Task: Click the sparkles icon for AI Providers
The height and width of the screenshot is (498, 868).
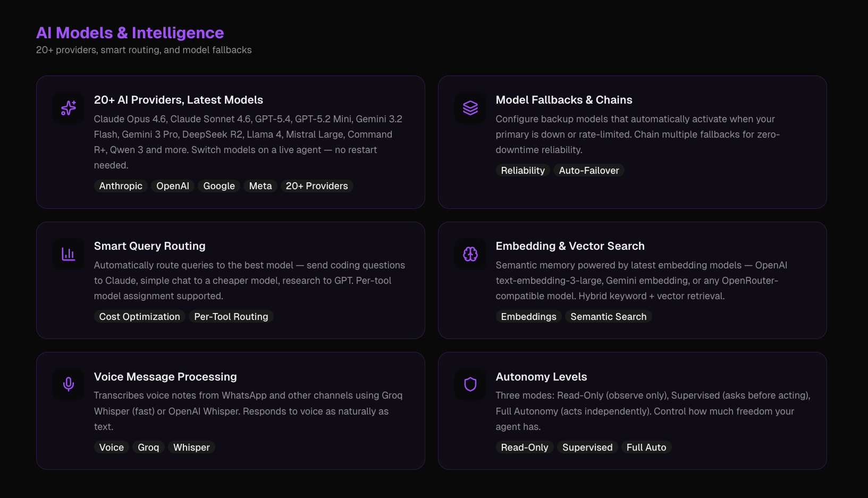Action: [69, 108]
